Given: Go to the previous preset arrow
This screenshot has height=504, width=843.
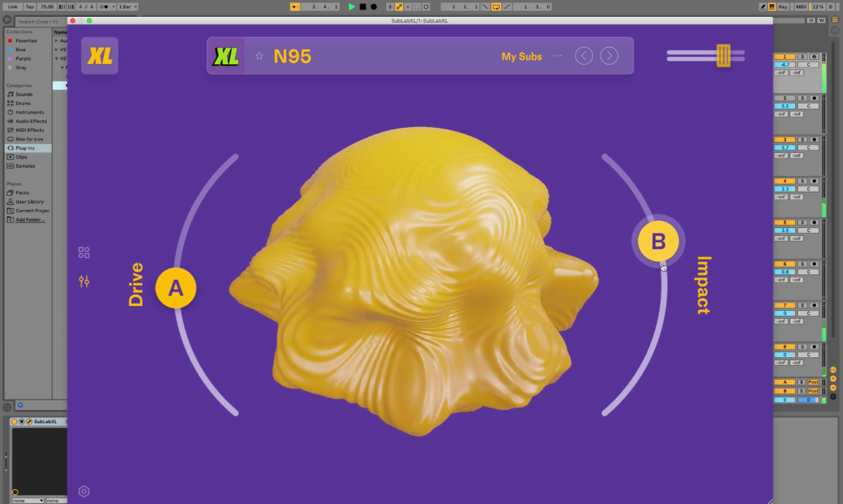Looking at the screenshot, I should 584,55.
